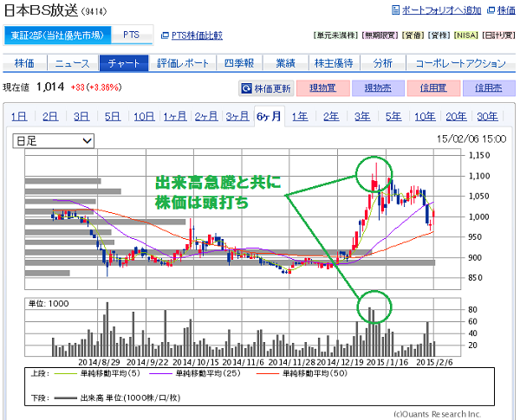This screenshot has height=420, width=520.
Task: Open the 業績 tab
Action: [285, 63]
